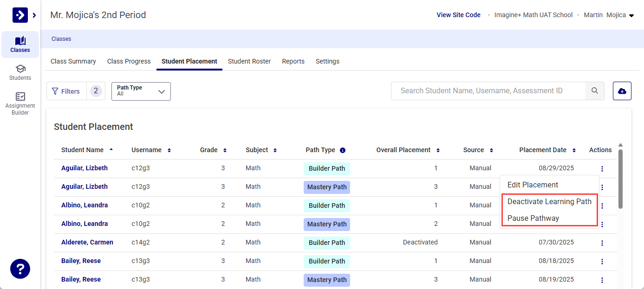Open the Students sidebar section
This screenshot has width=644, height=289.
pyautogui.click(x=20, y=72)
